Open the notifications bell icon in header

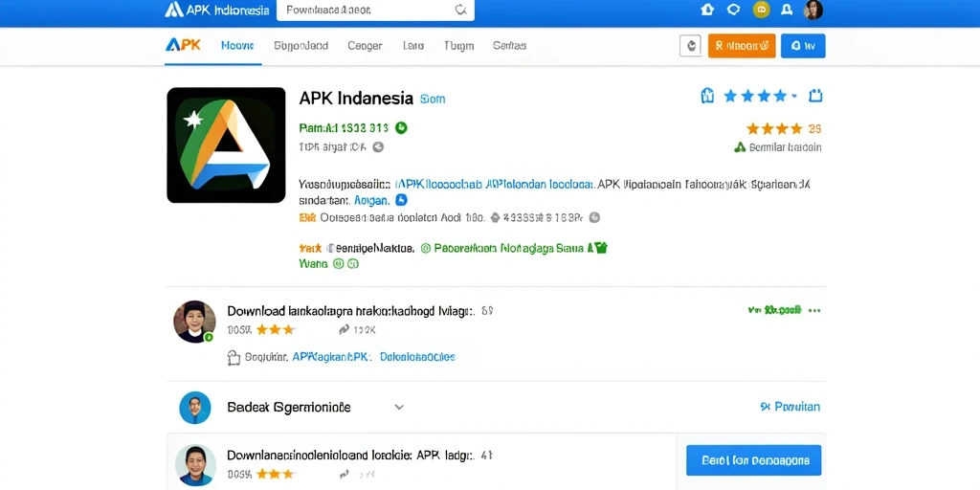[787, 10]
